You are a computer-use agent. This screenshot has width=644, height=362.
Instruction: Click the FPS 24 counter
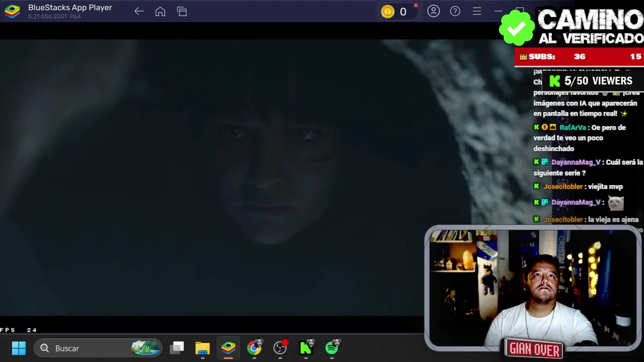pyautogui.click(x=19, y=330)
